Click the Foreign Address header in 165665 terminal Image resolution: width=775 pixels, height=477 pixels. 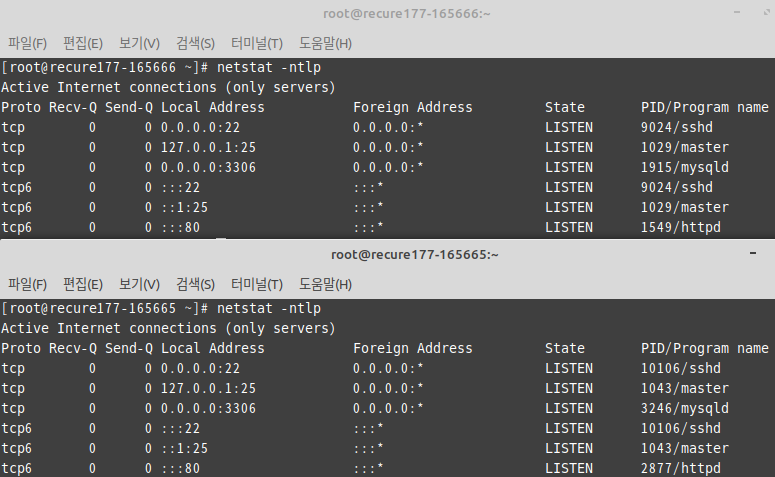tap(413, 348)
